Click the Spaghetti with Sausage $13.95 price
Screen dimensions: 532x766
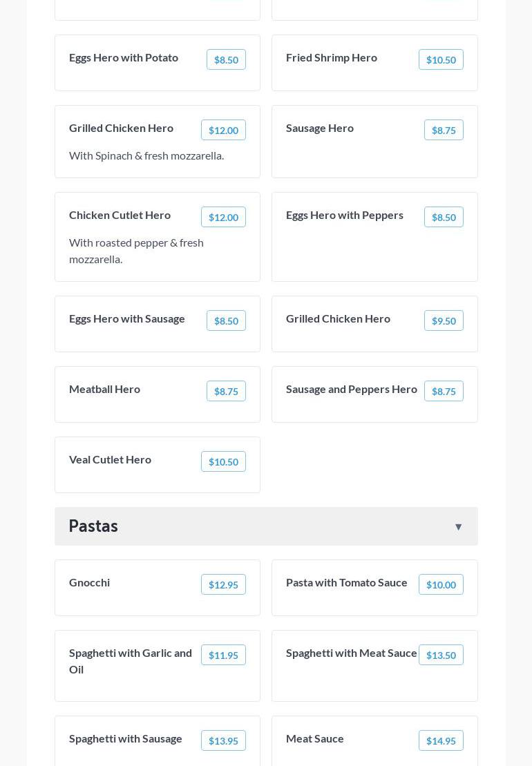coord(223,741)
